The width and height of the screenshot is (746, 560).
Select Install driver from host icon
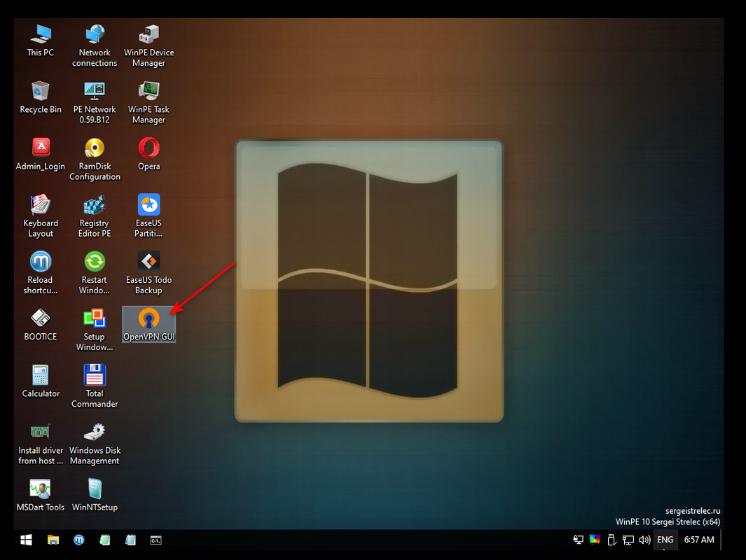tap(41, 444)
